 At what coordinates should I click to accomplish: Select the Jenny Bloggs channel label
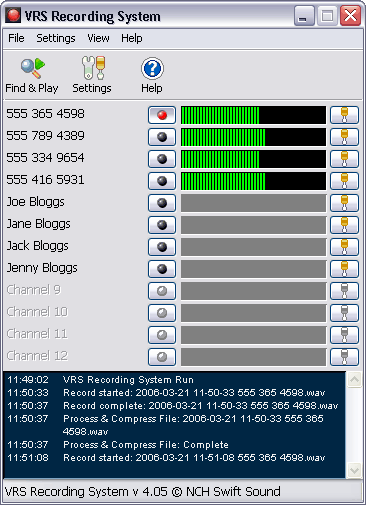point(42,268)
